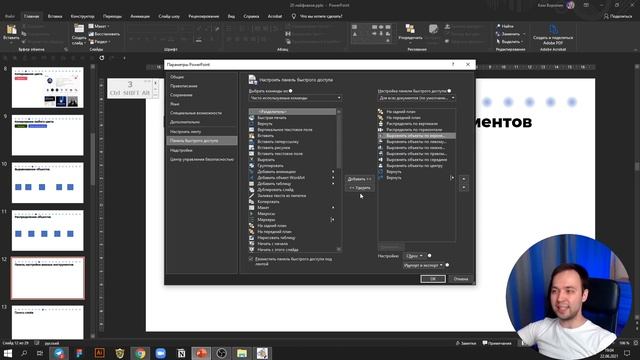Click the dialog Help question mark button
Image resolution: width=640 pixels, height=360 pixels.
453,64
